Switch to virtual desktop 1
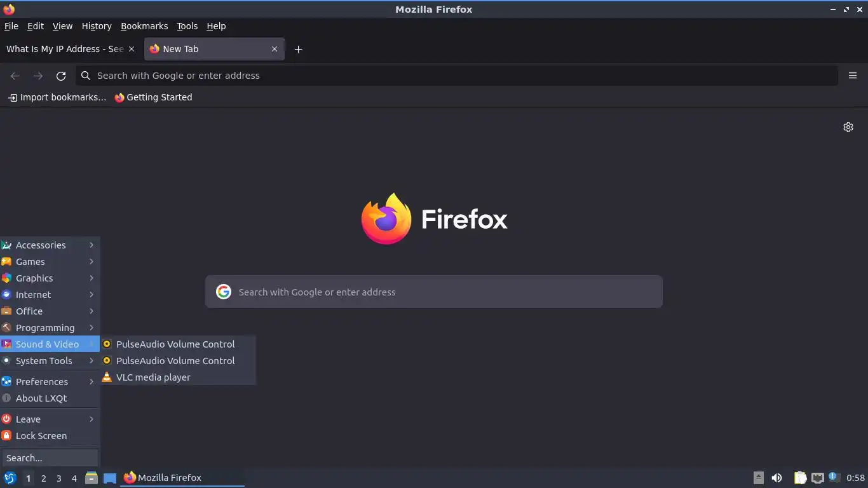 click(28, 478)
